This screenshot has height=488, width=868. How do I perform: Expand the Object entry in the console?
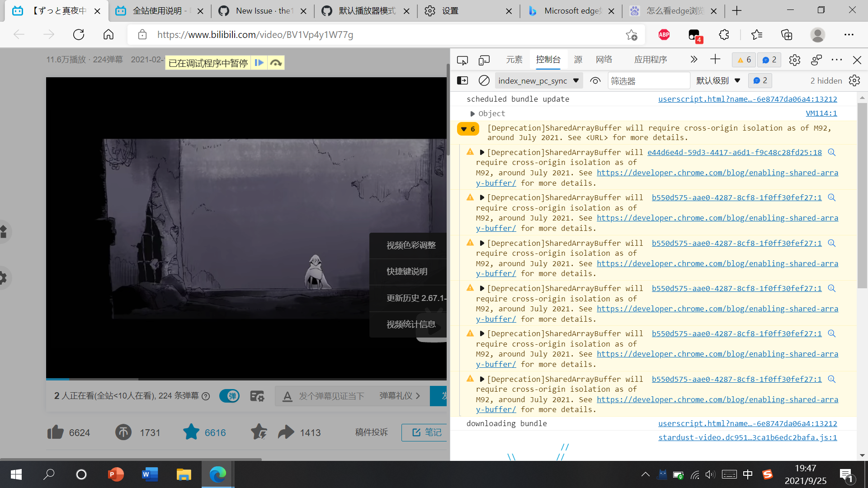pos(473,113)
